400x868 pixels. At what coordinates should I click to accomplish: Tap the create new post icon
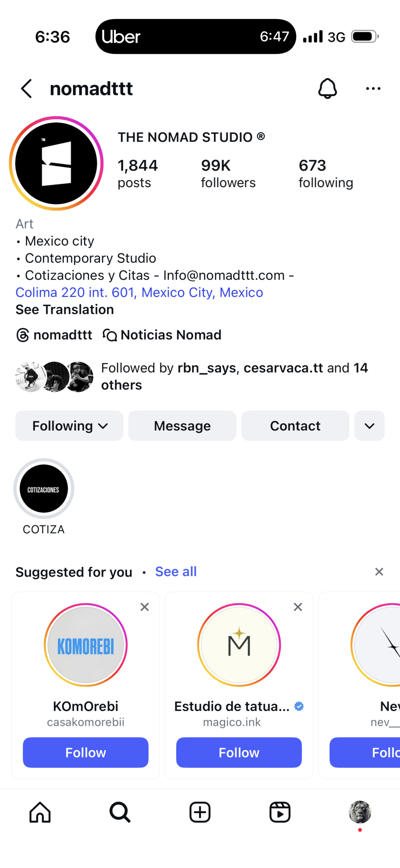pyautogui.click(x=200, y=812)
